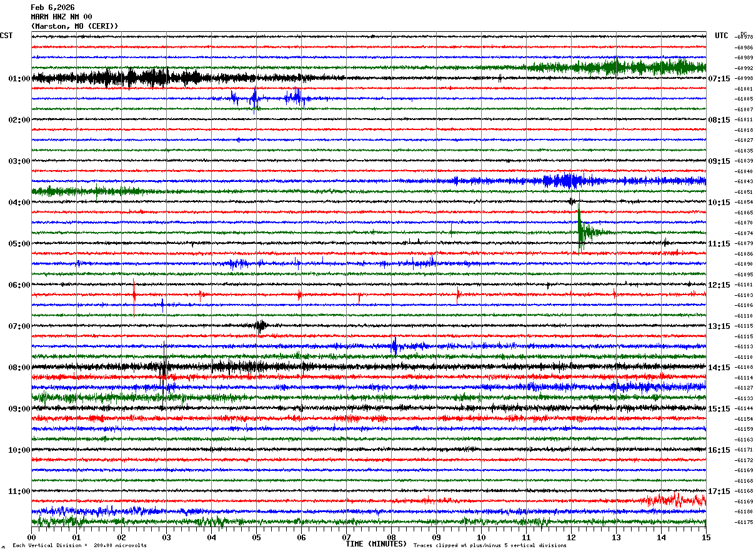The width and height of the screenshot is (756, 554).
Task: Click the DC offset value "-61054"
Action: point(744,202)
